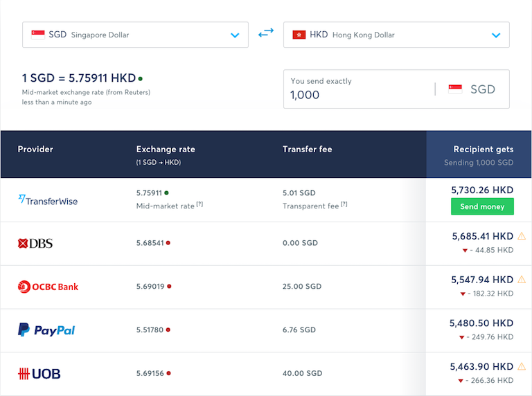
Task: Click the UOB transfer fee '40.00 SGD'
Action: click(302, 373)
